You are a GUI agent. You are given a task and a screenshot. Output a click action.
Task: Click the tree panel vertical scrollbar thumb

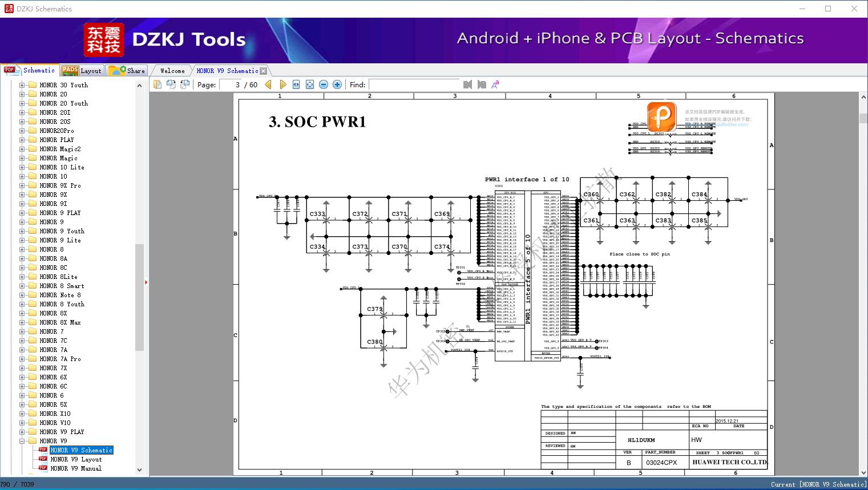click(139, 297)
